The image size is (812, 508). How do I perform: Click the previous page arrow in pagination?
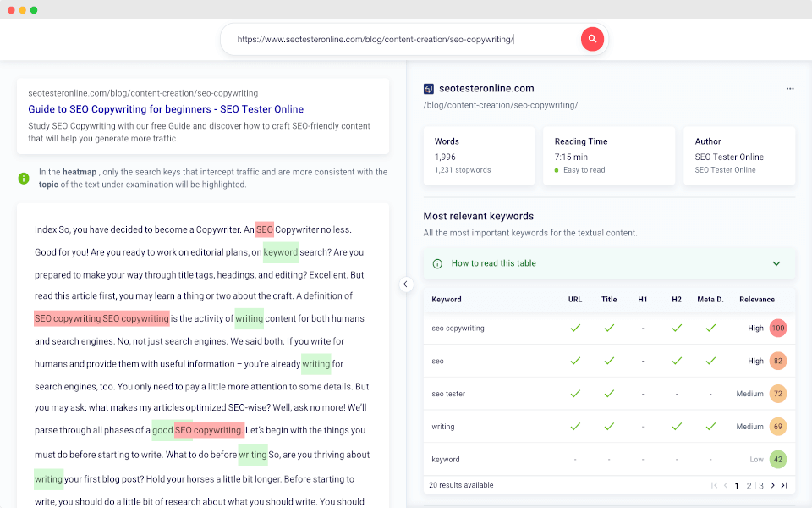coord(726,485)
